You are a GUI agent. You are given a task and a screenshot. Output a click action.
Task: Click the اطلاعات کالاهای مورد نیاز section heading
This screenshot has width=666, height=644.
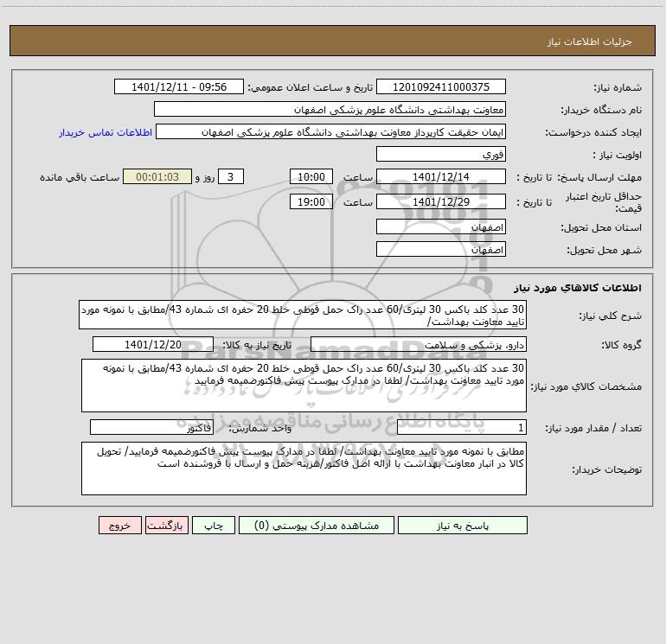[x=578, y=288]
